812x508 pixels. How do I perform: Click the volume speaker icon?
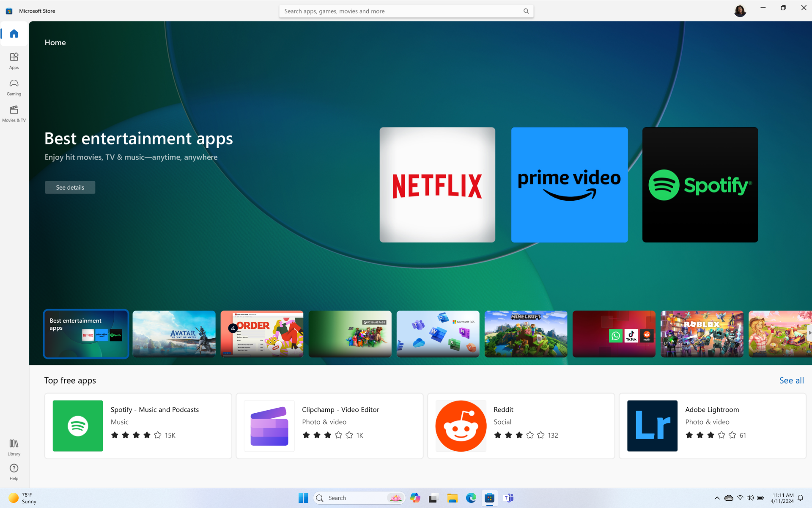click(750, 498)
